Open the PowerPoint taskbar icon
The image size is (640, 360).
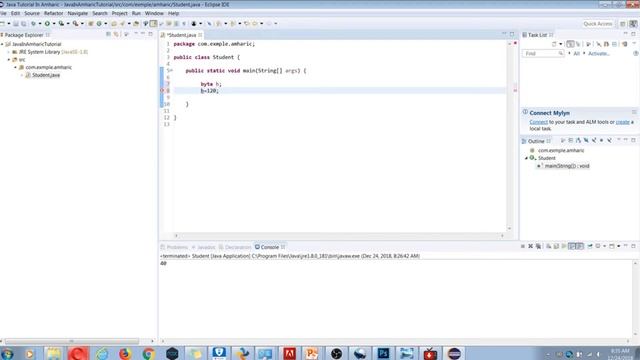(x=312, y=353)
